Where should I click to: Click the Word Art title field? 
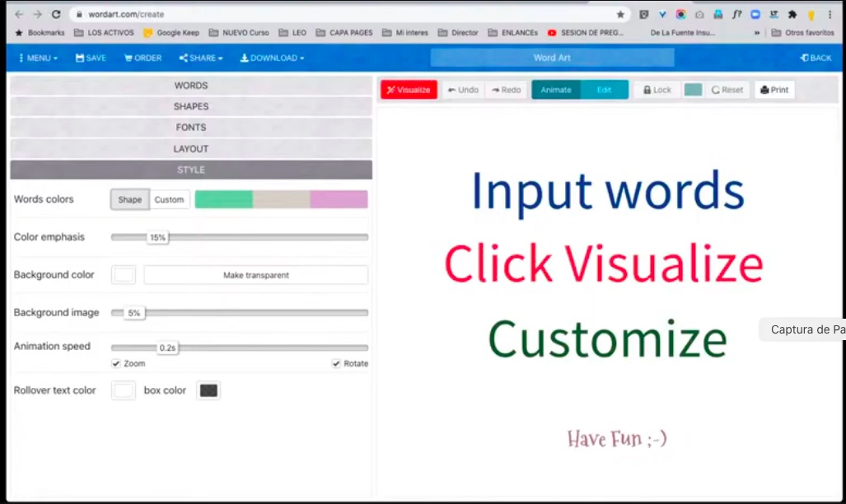[x=552, y=58]
